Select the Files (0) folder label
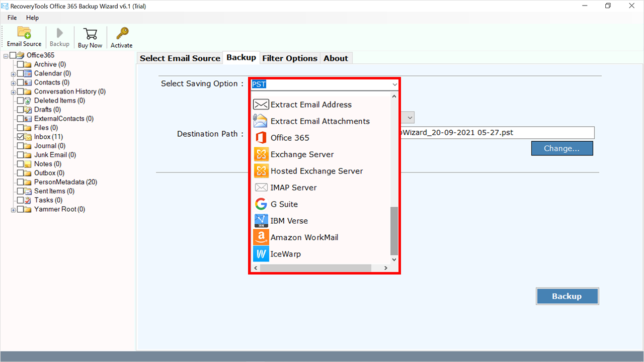The height and width of the screenshot is (362, 644). 45,128
